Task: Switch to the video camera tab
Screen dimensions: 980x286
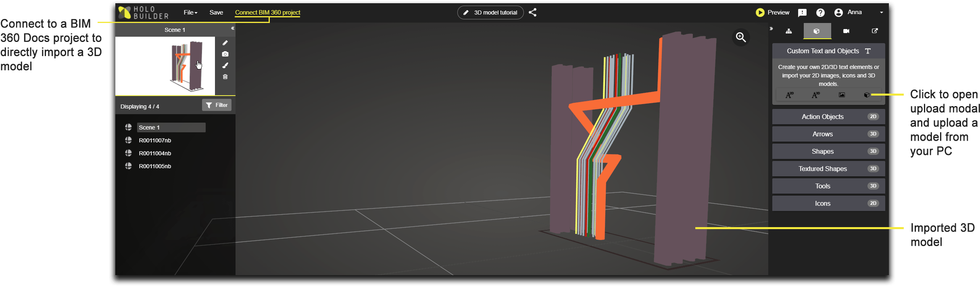Action: point(846,31)
